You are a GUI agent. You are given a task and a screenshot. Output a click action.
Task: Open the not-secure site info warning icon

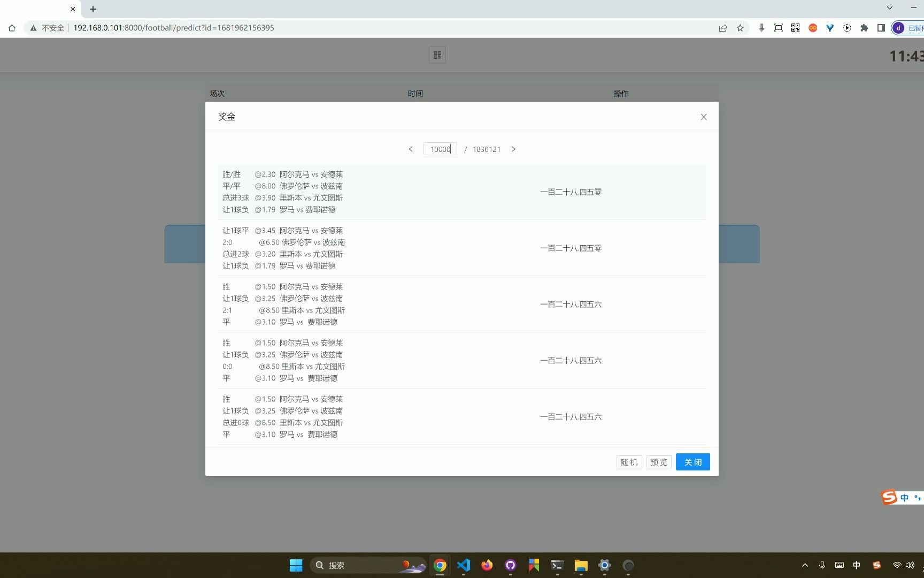[x=33, y=28]
